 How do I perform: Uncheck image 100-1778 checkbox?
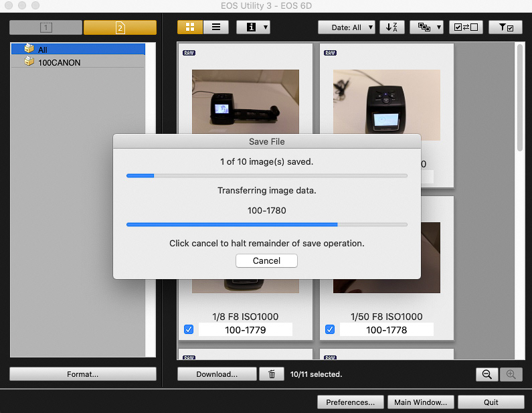tap(330, 329)
